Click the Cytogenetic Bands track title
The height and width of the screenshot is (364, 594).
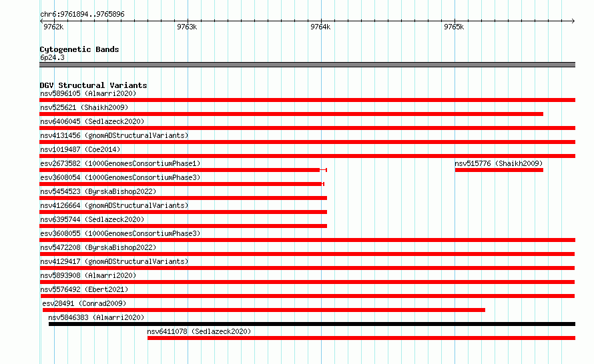79,49
